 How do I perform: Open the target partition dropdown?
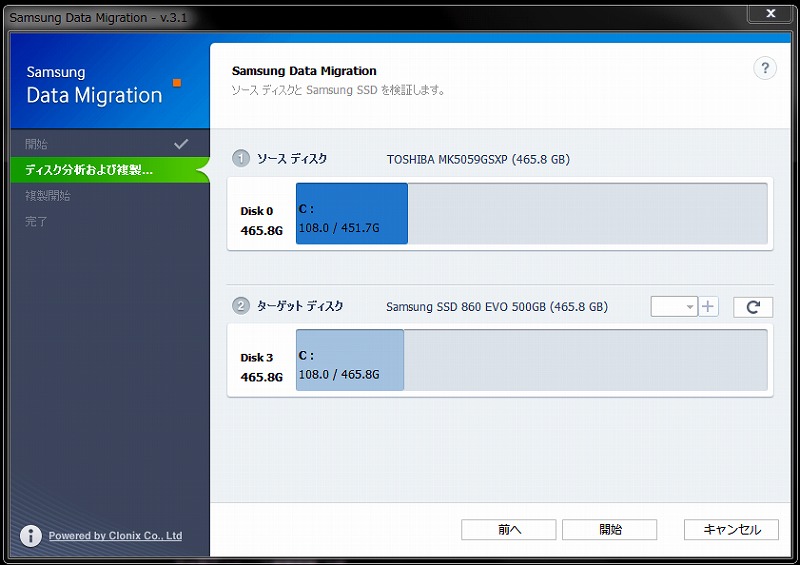(674, 307)
